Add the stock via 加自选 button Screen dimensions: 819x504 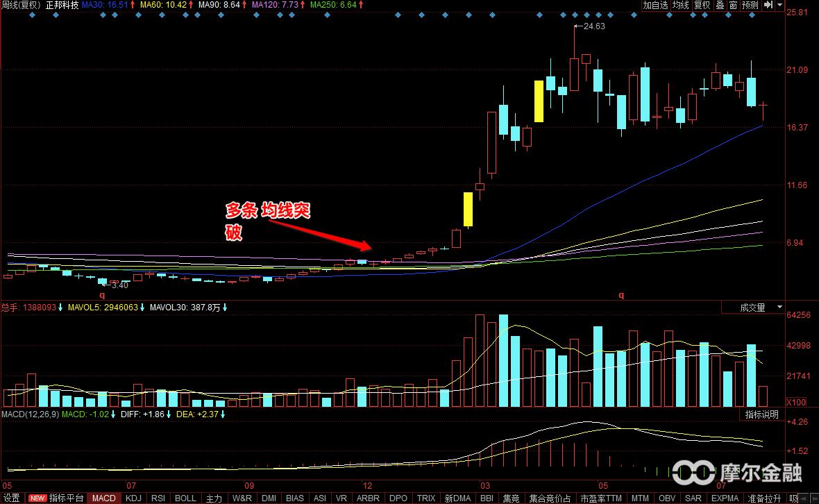655,5
